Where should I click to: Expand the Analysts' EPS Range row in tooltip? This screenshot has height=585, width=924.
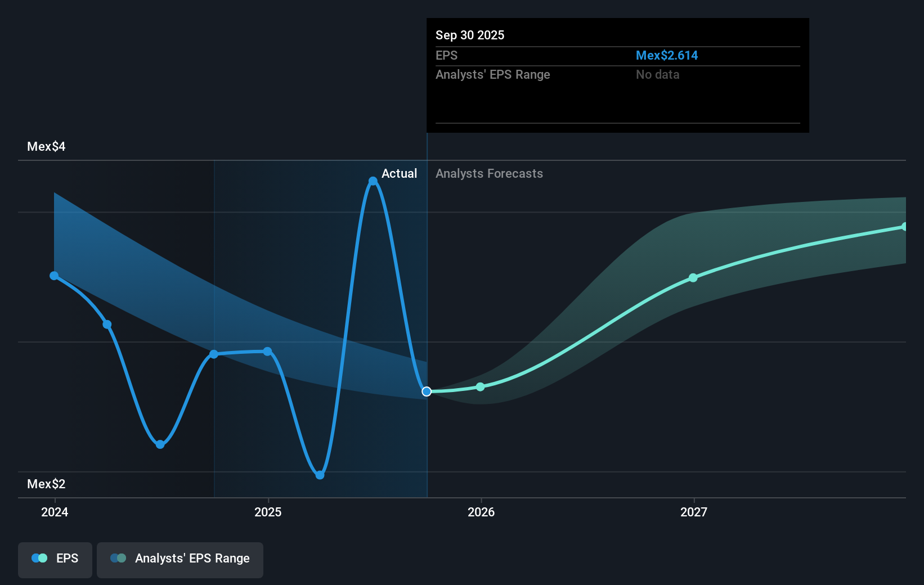pos(493,74)
